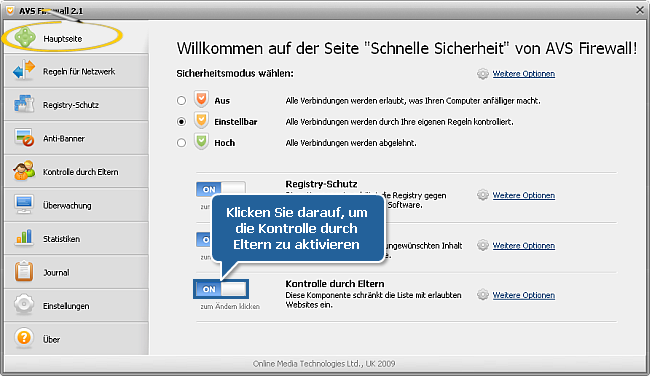Click the Registry-Schutz heading text

coord(321,184)
